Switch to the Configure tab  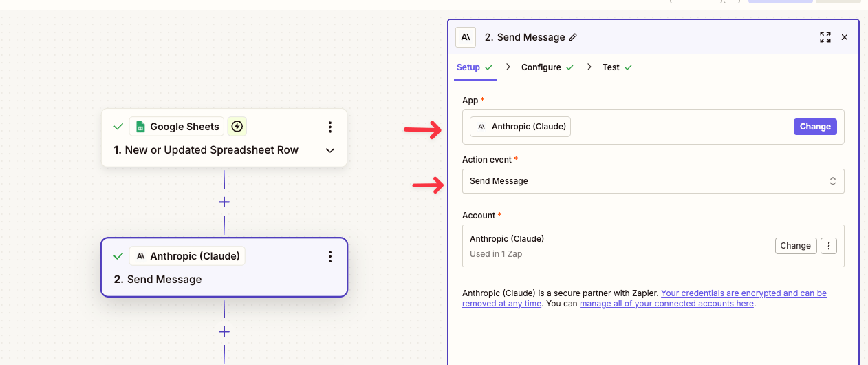(x=547, y=67)
